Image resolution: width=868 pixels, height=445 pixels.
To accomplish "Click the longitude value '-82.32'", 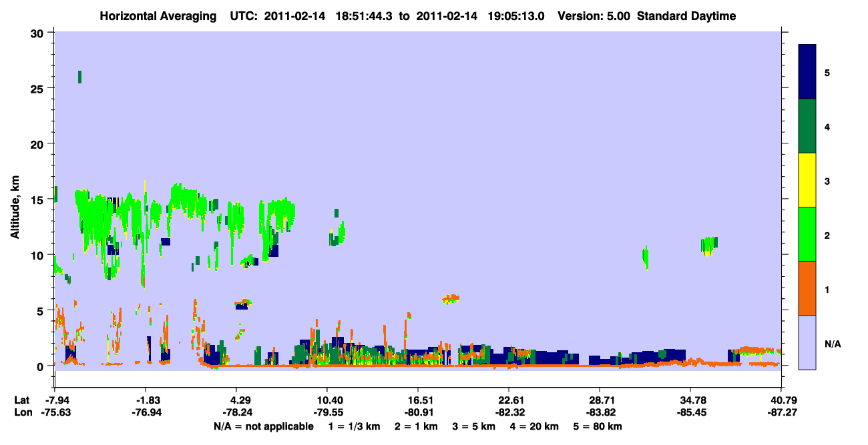I will [x=509, y=413].
